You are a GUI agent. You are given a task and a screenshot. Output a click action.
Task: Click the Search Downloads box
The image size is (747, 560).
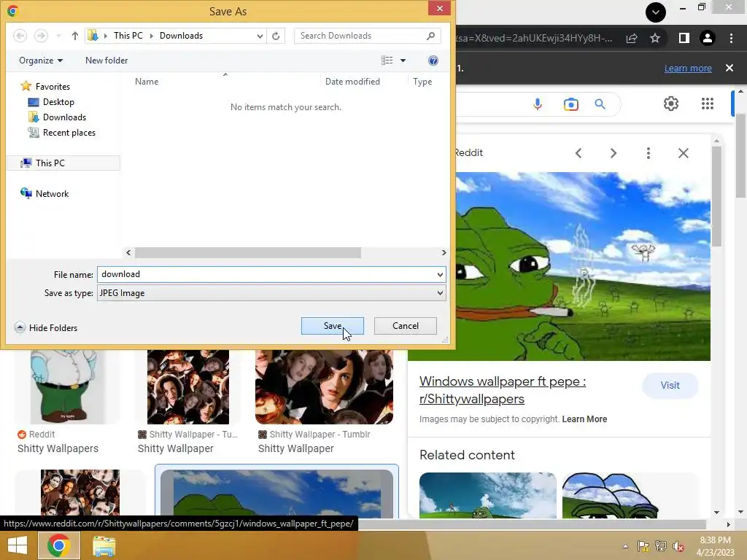(368, 36)
